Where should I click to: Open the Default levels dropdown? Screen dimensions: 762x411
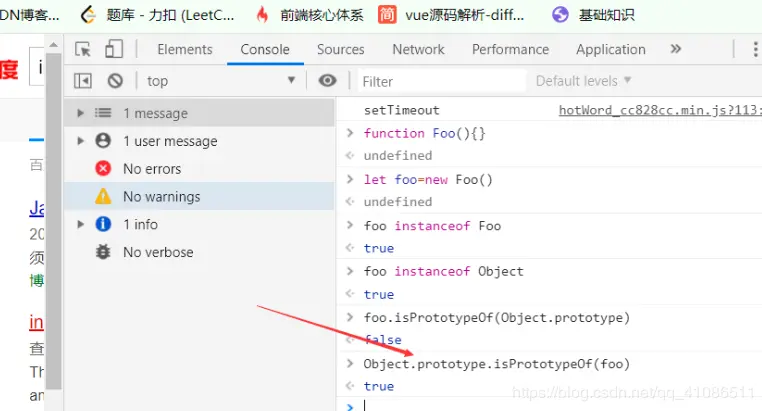click(x=583, y=81)
